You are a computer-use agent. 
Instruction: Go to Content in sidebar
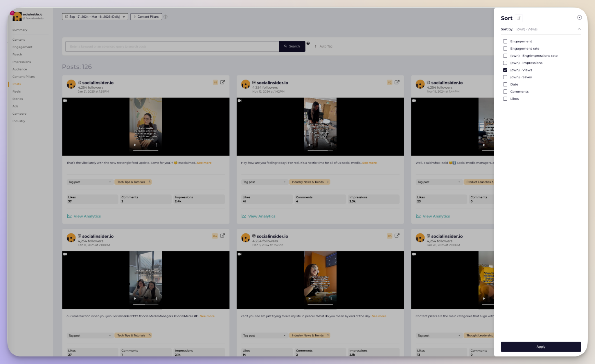click(x=19, y=39)
